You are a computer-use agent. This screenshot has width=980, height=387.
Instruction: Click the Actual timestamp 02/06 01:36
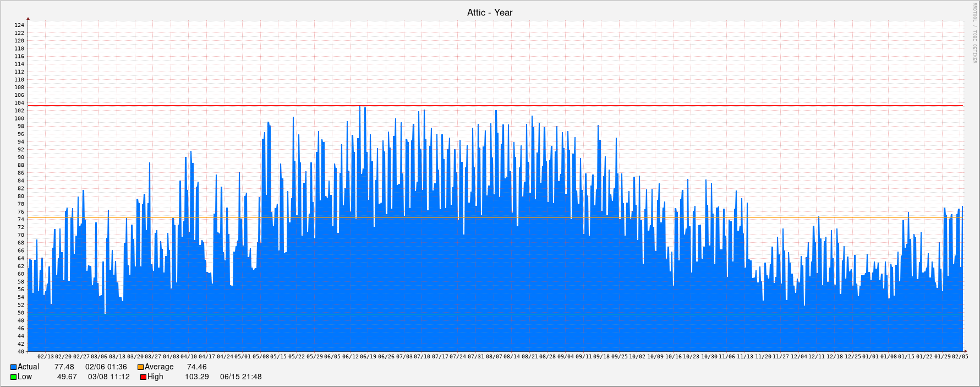click(x=106, y=367)
